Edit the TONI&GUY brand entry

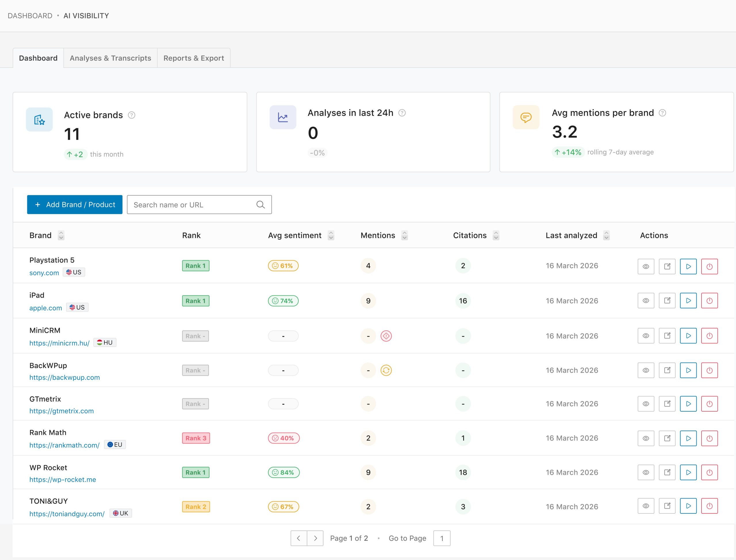click(x=667, y=506)
